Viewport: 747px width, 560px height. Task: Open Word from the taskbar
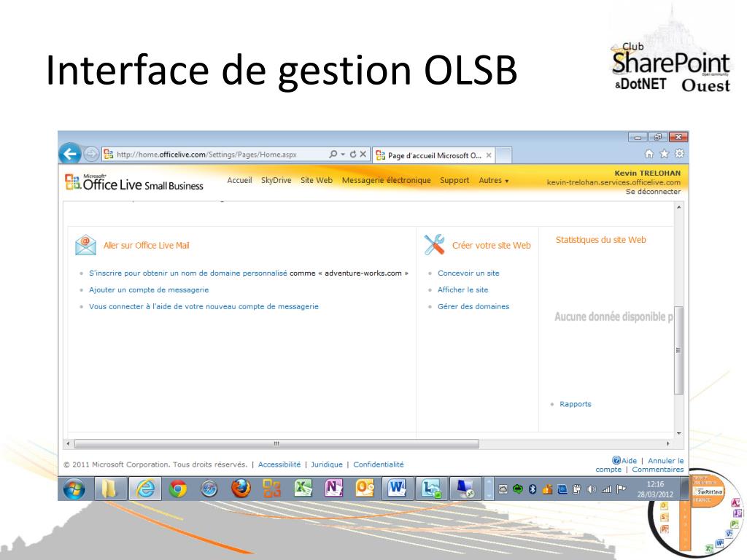pos(398,489)
